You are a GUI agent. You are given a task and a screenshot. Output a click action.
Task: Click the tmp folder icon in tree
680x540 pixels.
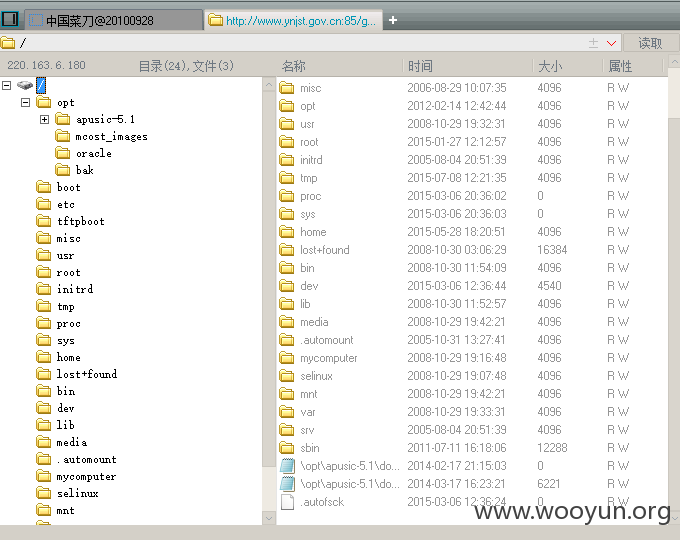point(43,306)
